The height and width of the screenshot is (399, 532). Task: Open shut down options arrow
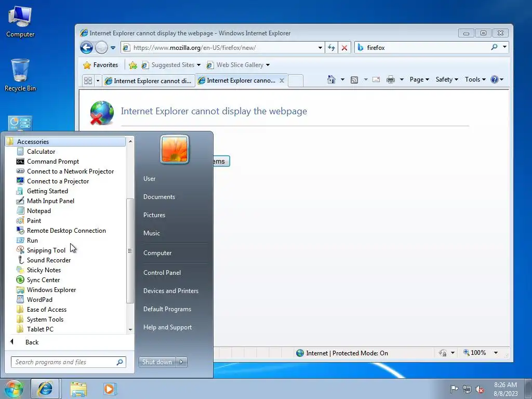pos(181,362)
